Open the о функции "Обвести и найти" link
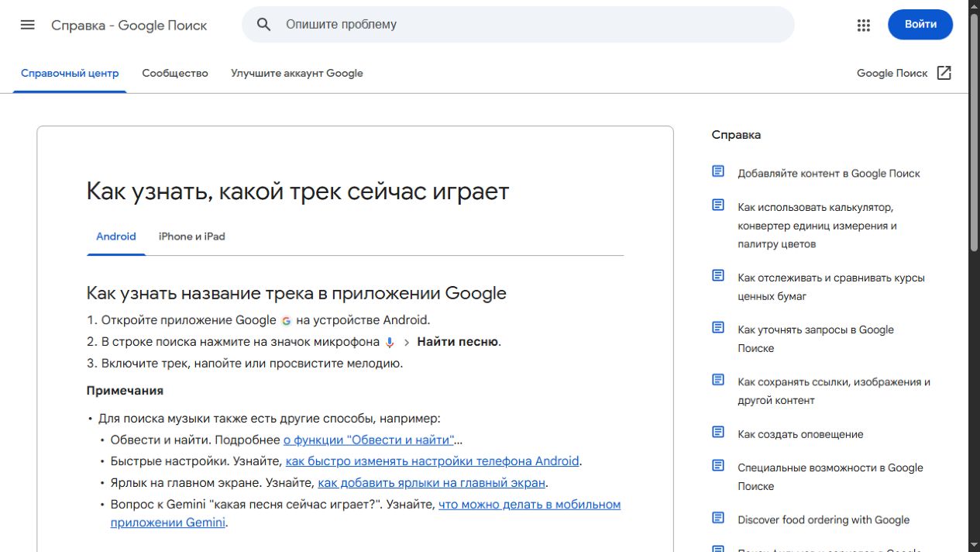 [x=368, y=440]
